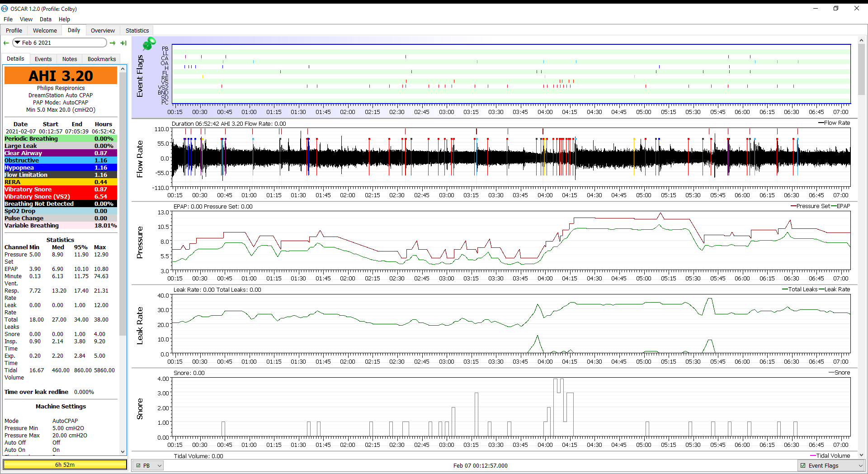The width and height of the screenshot is (868, 474).
Task: Switch to the Overview tab
Action: coord(103,30)
